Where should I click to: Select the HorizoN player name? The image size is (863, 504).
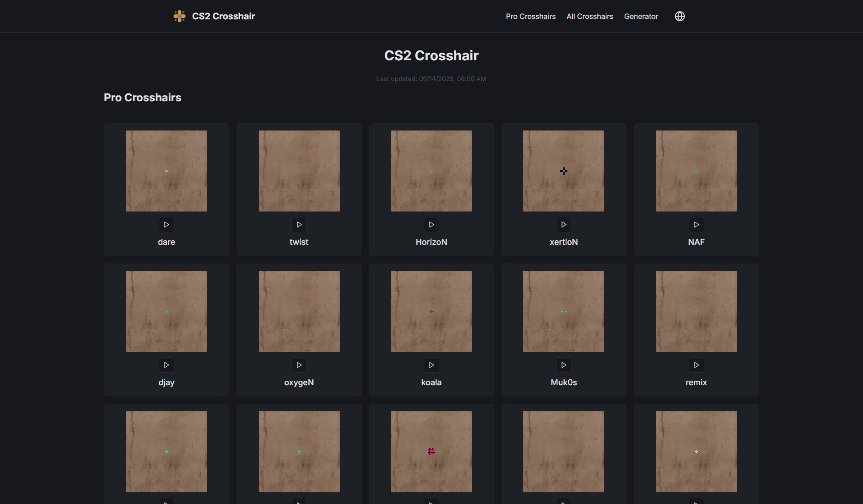(x=431, y=242)
